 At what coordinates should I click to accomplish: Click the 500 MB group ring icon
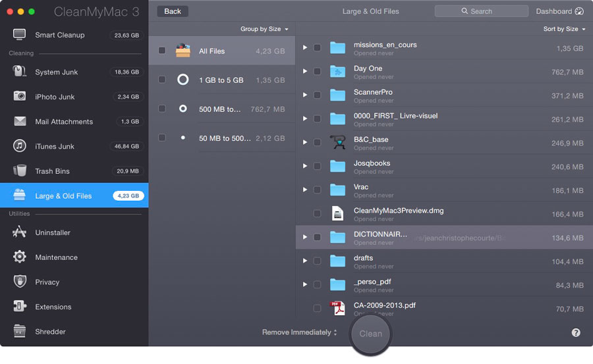pyautogui.click(x=183, y=109)
